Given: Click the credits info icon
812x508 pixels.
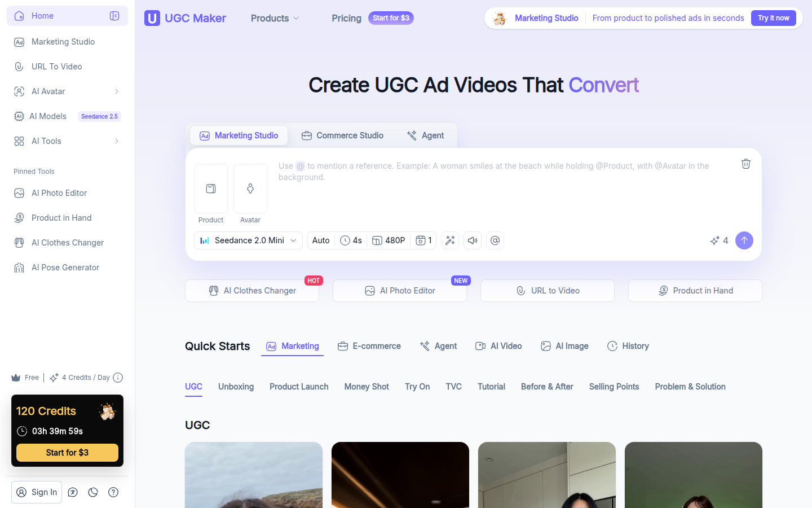Looking at the screenshot, I should tap(118, 378).
